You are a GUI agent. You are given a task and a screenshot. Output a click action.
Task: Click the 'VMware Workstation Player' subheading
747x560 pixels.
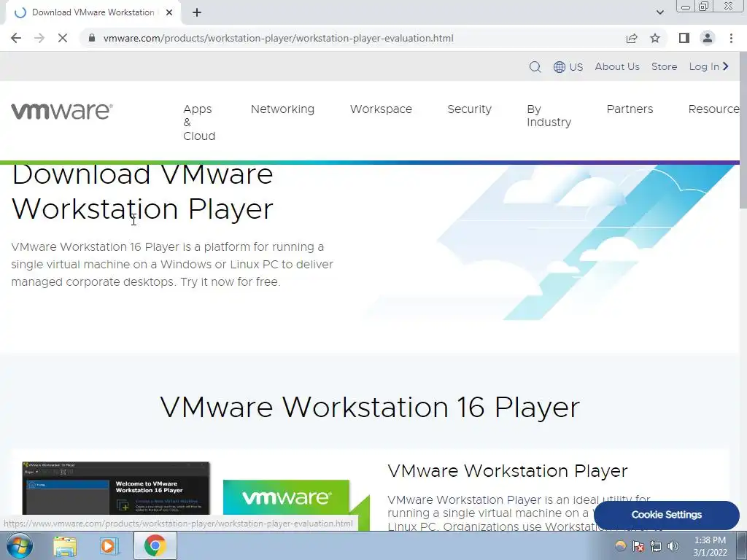[508, 471]
